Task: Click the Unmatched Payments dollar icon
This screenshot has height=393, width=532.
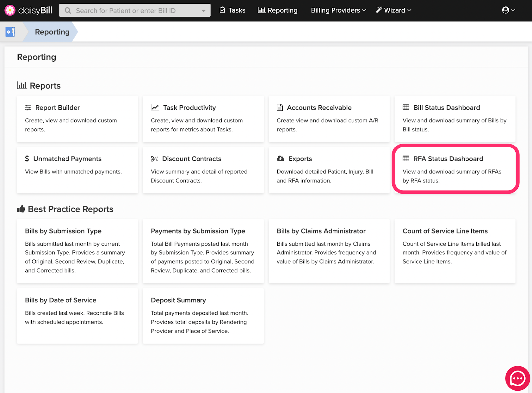Action: click(27, 159)
